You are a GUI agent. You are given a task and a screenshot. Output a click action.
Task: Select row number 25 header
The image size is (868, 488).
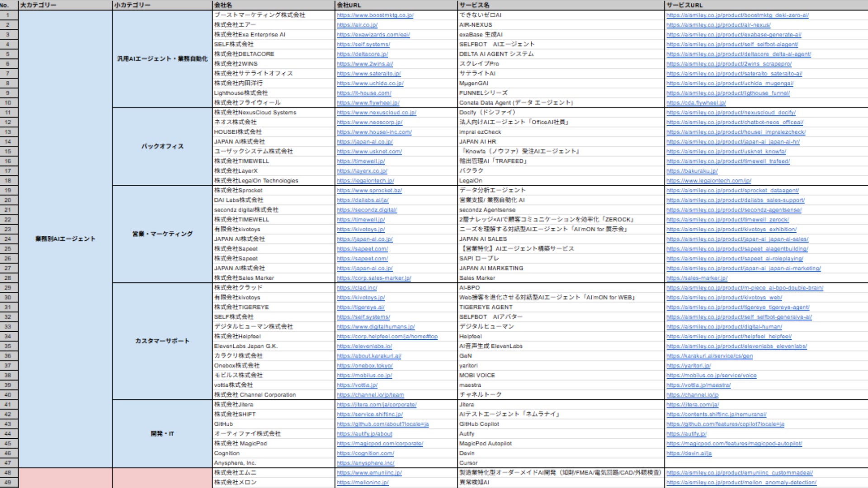[8, 249]
